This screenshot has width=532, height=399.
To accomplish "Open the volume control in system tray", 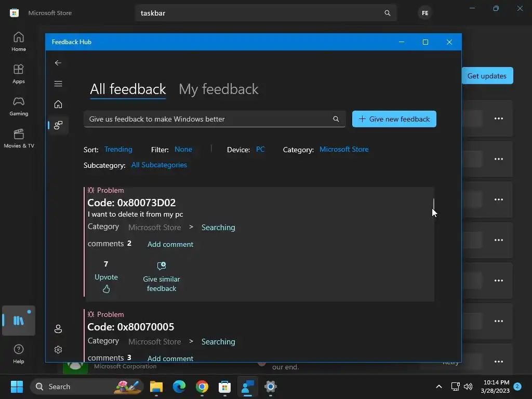I will [468, 387].
